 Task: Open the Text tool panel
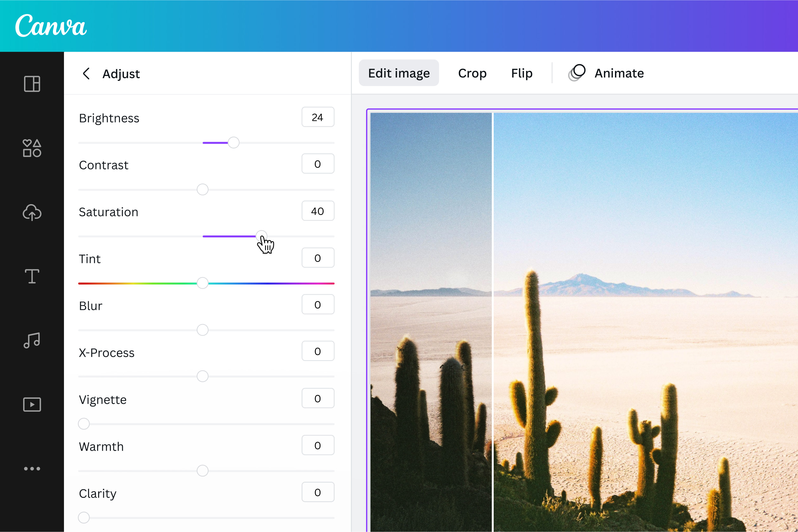tap(32, 276)
